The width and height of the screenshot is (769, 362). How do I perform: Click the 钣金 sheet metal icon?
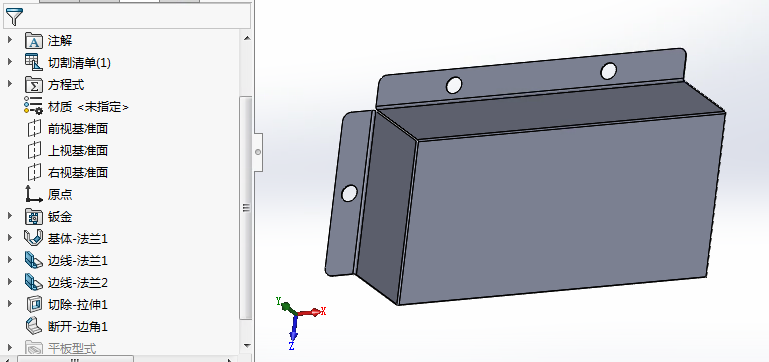34,216
